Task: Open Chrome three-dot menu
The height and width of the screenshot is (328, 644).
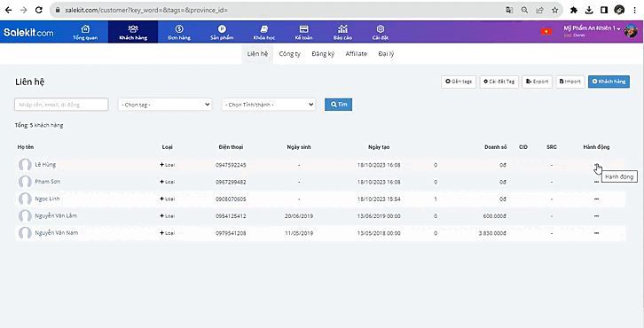Action: [635, 10]
